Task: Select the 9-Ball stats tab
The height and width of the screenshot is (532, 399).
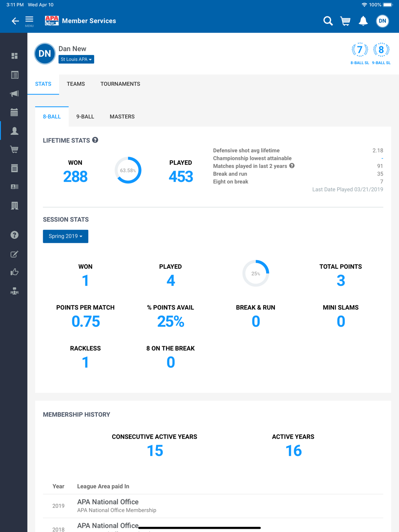Action: click(85, 117)
